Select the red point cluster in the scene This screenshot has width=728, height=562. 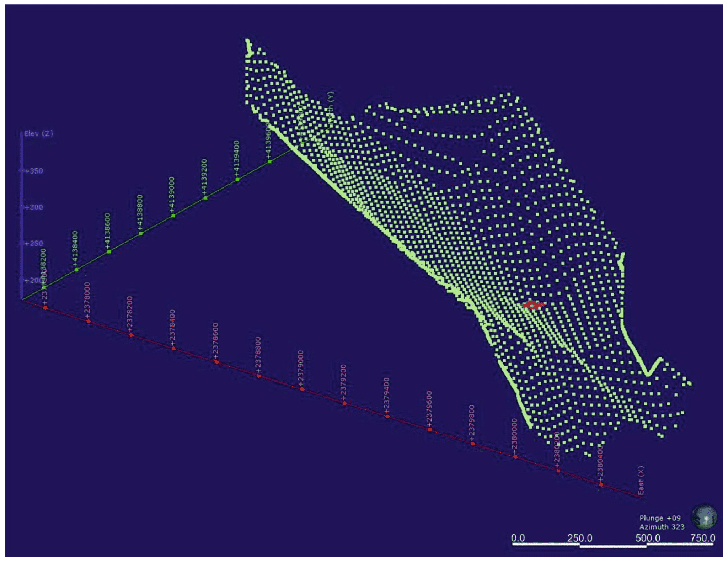coord(532,305)
